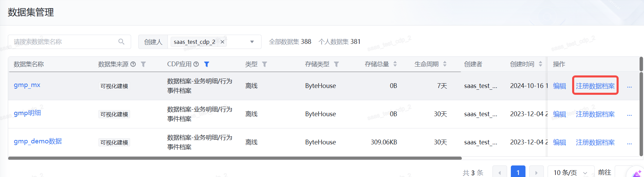Viewport: 644px width, 177px height.
Task: Open the active CDP应用 filter
Action: [206, 64]
